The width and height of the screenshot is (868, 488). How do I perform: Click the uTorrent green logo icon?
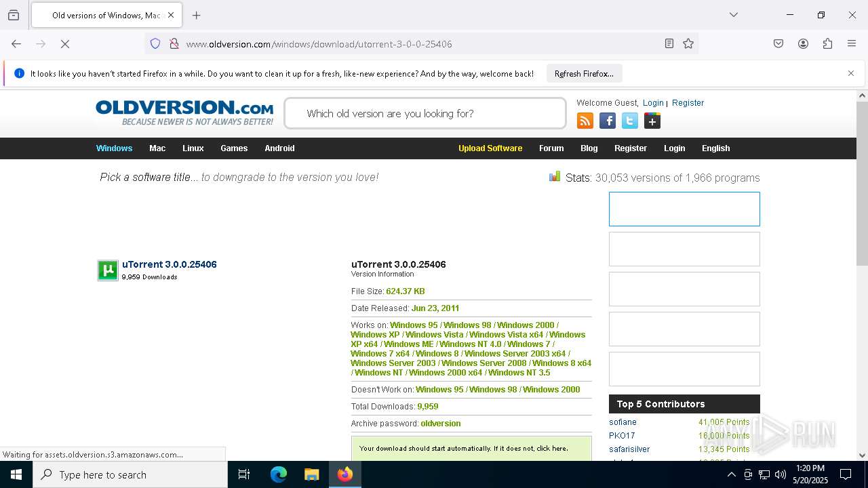click(108, 270)
